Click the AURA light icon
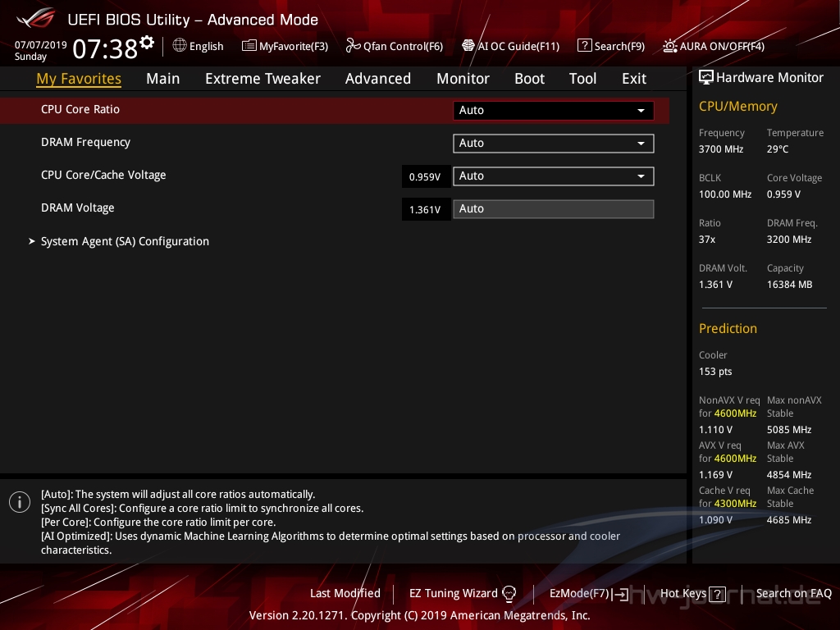Viewport: 840px width, 630px height. pyautogui.click(x=669, y=46)
